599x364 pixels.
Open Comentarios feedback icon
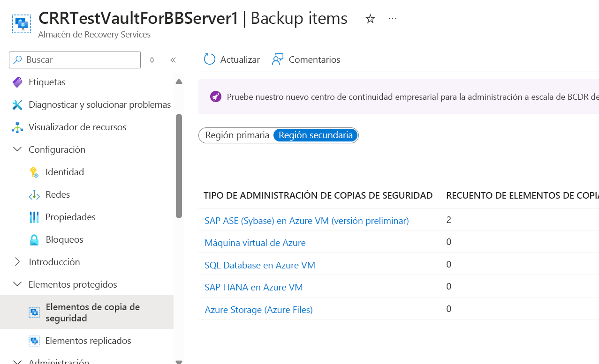[278, 59]
